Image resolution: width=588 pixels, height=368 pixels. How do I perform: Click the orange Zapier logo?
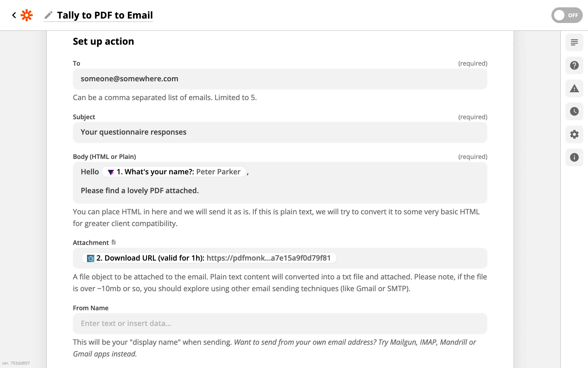coord(27,15)
